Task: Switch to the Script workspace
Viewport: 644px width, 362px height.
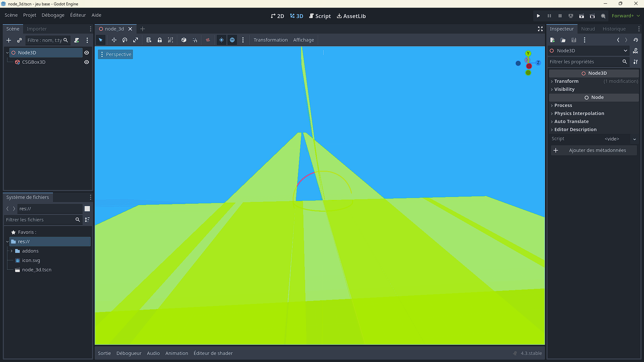Action: [320, 16]
